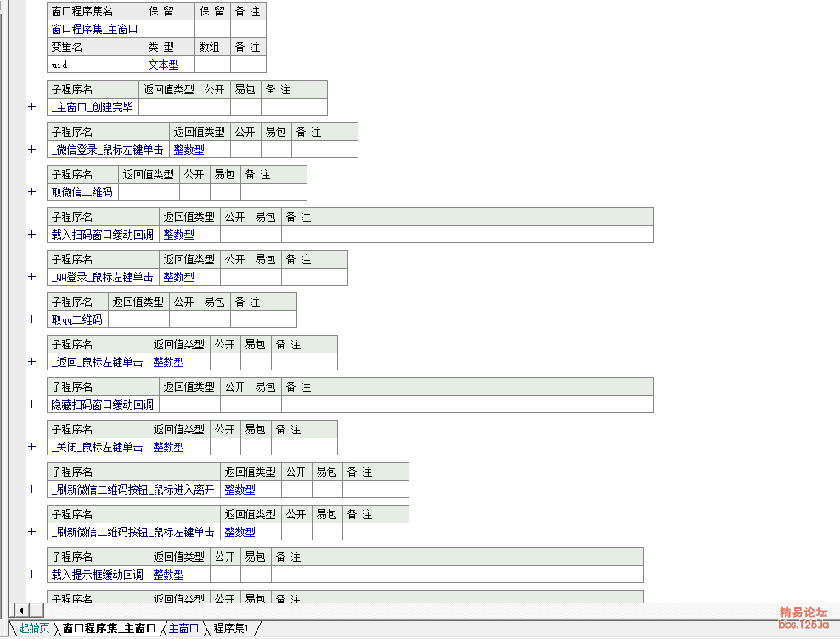Expand the 隐藏扫码窗口缓动回调 subroutine
This screenshot has height=639, width=840.
31,404
